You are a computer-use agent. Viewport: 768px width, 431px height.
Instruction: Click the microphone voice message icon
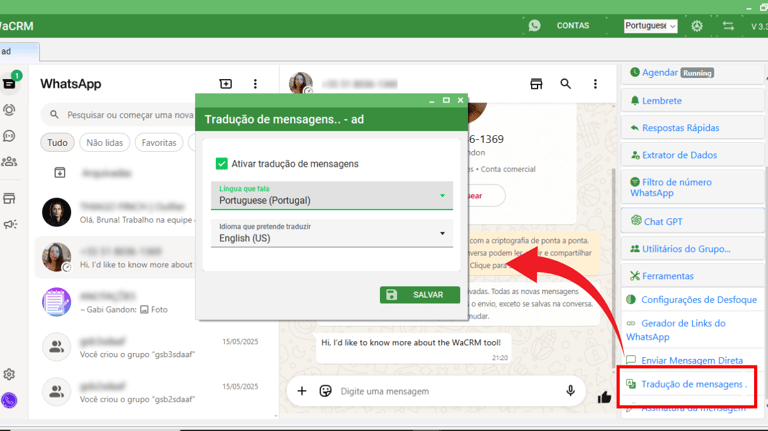click(x=570, y=391)
